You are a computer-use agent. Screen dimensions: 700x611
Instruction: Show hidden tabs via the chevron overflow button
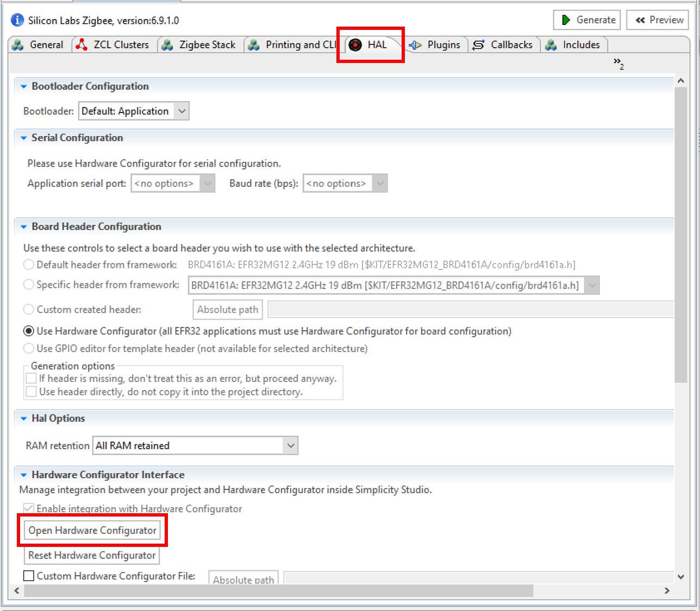618,64
